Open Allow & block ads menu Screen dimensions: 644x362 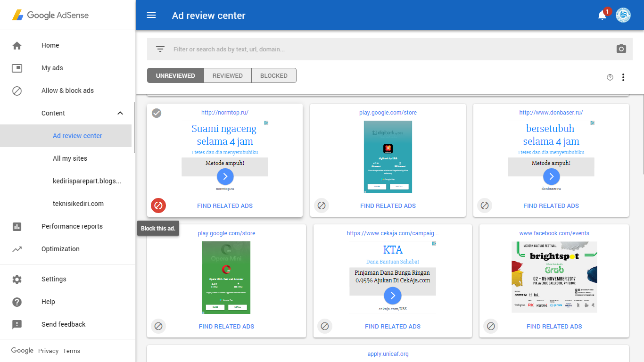[67, 90]
